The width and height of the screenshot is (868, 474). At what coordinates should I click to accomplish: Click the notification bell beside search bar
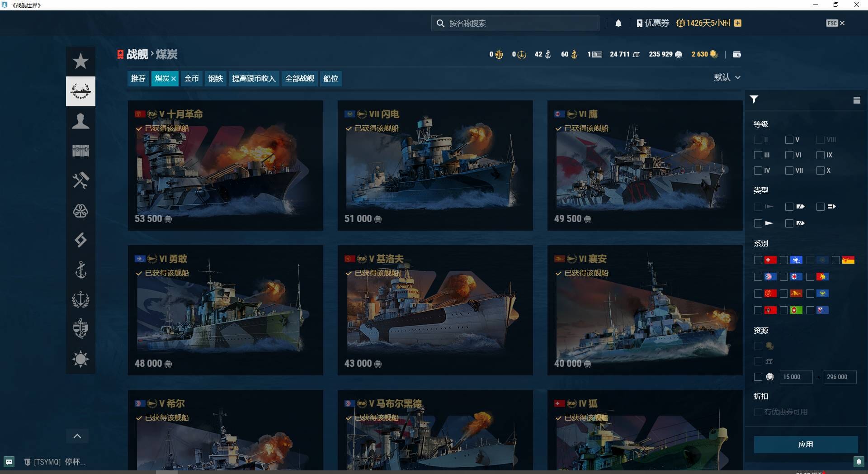tap(618, 23)
